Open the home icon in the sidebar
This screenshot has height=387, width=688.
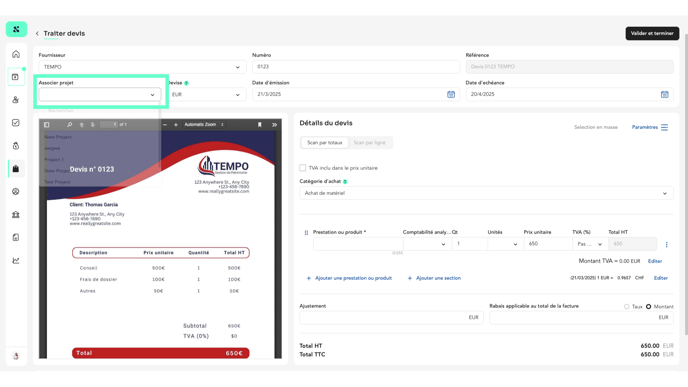16,54
